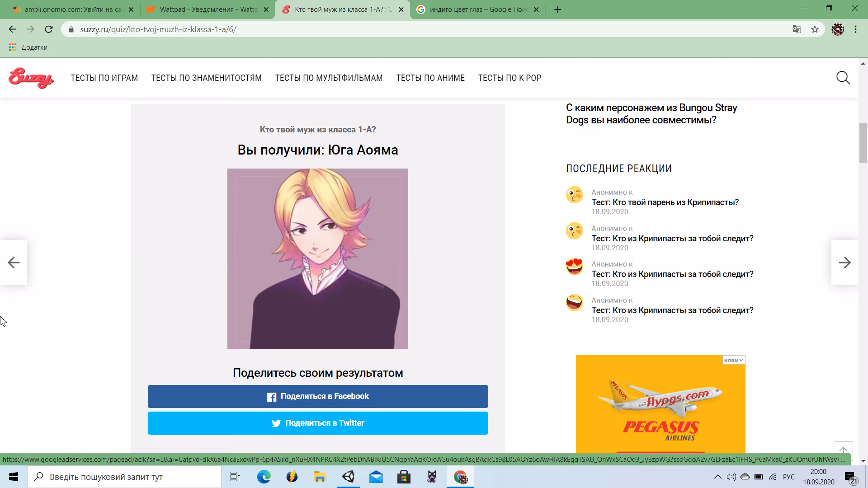
Task: Open the Bungou Stray Dogs compatibility quiz link
Action: (651, 114)
